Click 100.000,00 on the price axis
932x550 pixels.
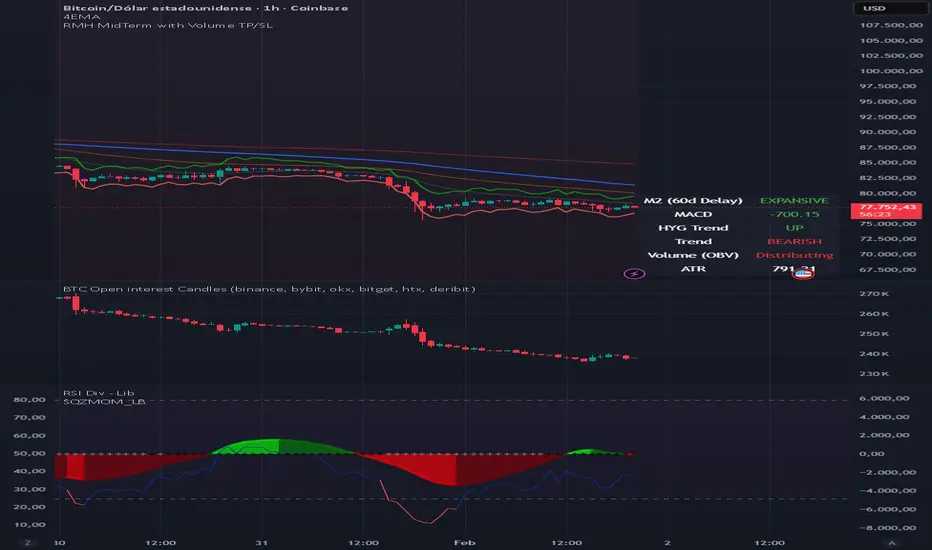tap(891, 71)
